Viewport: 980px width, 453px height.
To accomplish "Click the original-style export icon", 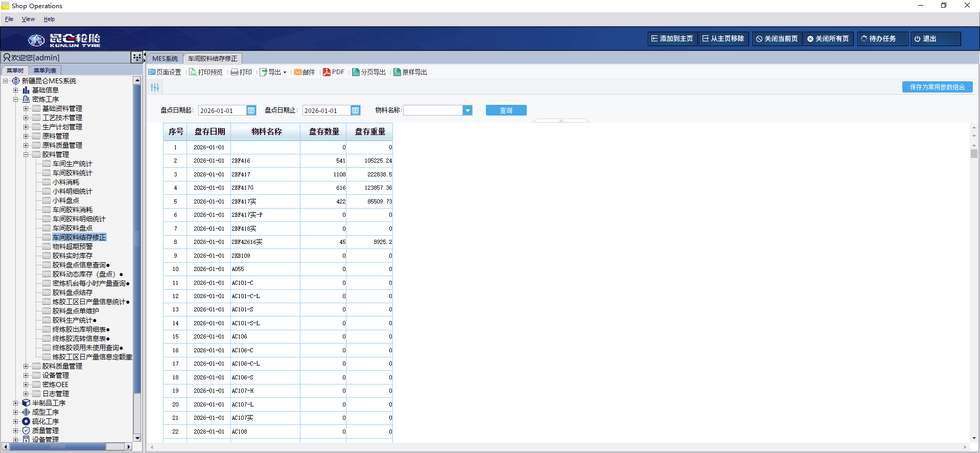I will 397,73.
